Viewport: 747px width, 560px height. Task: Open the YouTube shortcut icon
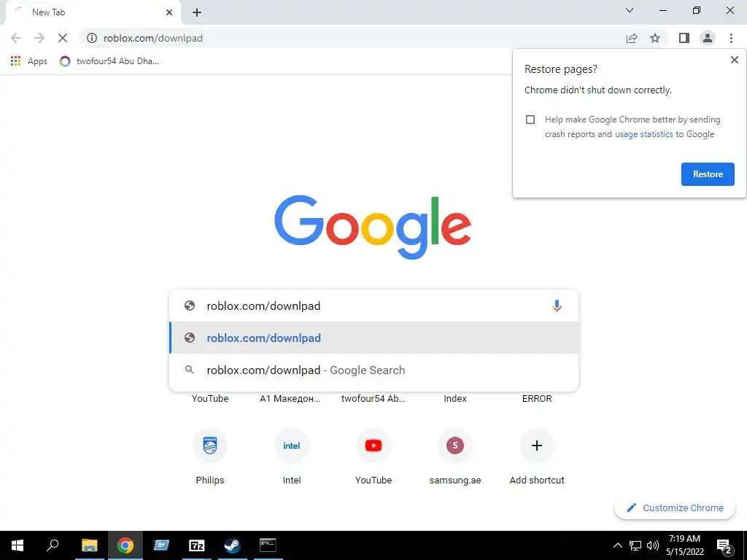[x=373, y=446]
